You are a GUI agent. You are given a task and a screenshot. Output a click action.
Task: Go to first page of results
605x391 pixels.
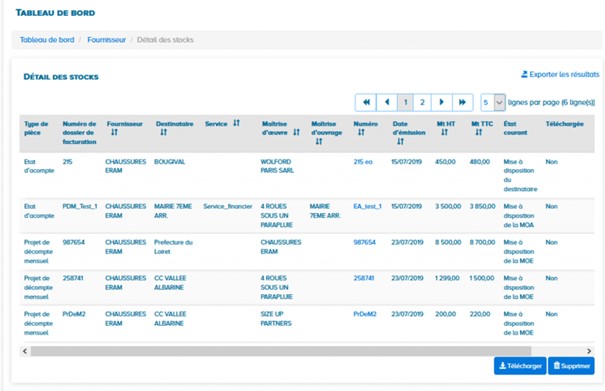click(366, 102)
